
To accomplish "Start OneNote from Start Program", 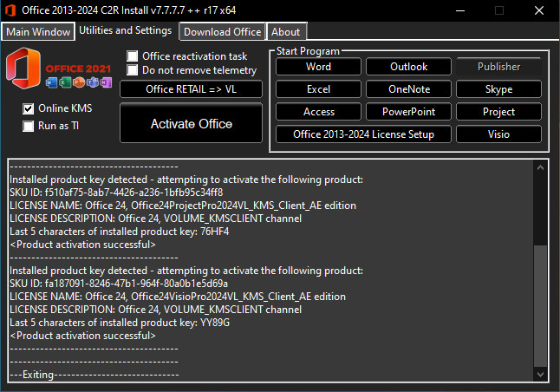I will (408, 89).
